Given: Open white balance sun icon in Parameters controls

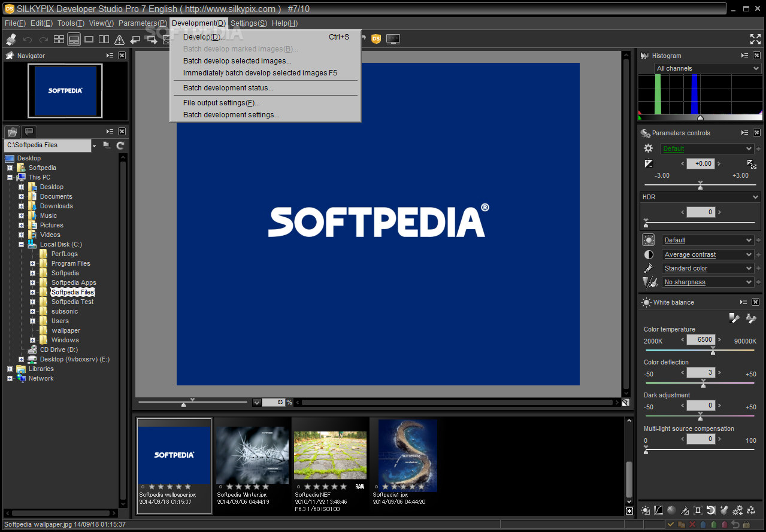Looking at the screenshot, I should pyautogui.click(x=649, y=240).
